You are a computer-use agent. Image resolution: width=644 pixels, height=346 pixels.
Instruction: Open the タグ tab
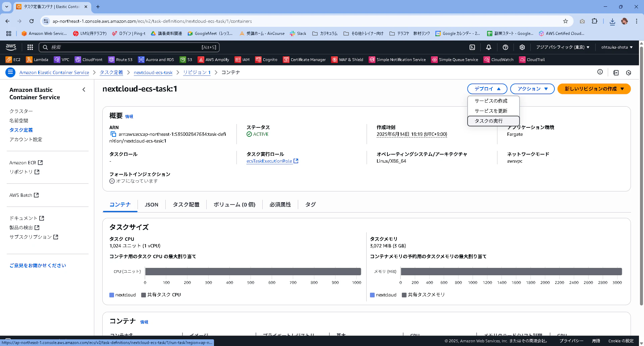311,205
